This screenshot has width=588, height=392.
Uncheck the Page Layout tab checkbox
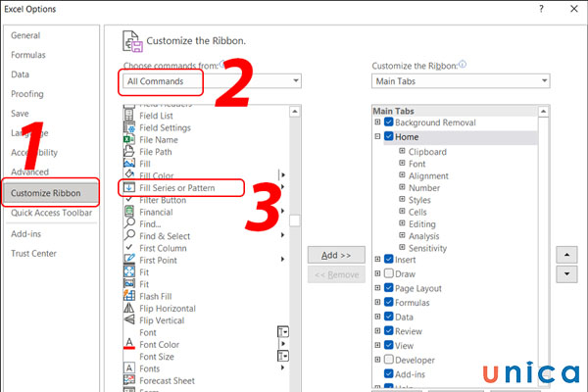[x=389, y=288]
